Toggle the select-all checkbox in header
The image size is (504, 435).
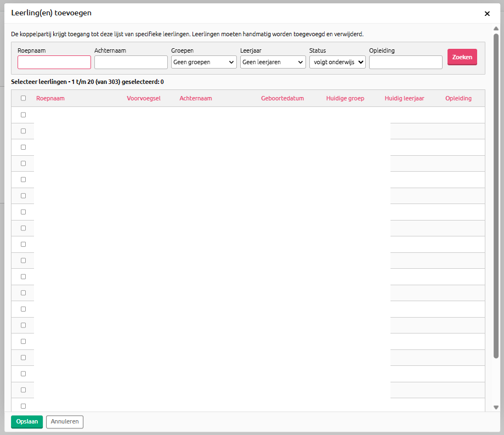[x=23, y=99]
